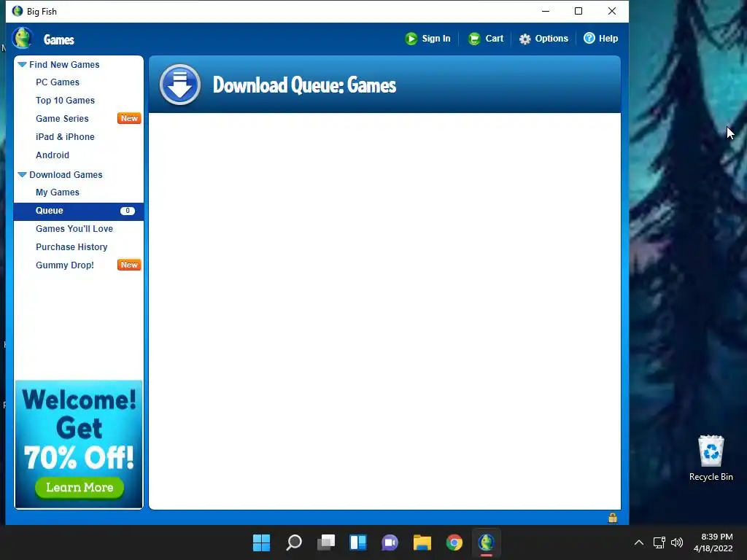Click the New badge beside Gummy Drop!
This screenshot has height=560, width=747.
[x=129, y=265]
